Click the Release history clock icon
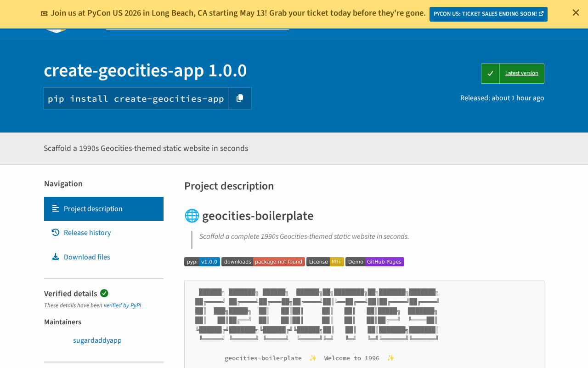Image resolution: width=588 pixels, height=368 pixels. tap(56, 232)
